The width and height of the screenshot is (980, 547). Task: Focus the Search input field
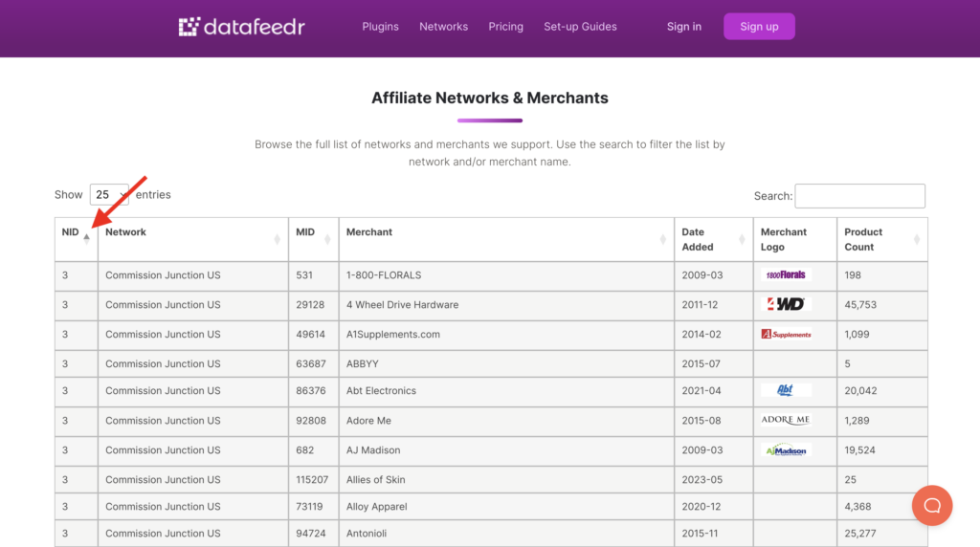tap(859, 196)
